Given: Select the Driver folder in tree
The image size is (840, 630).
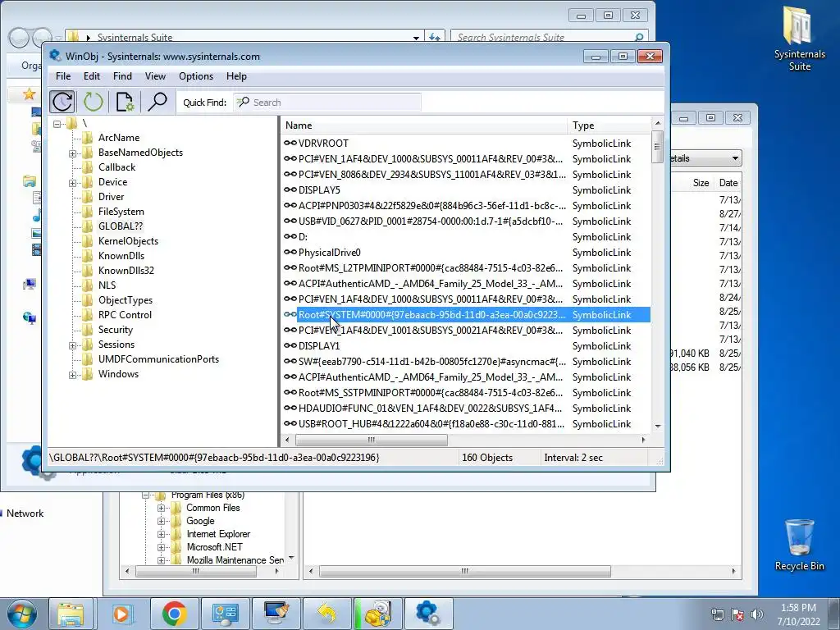Looking at the screenshot, I should click(111, 197).
